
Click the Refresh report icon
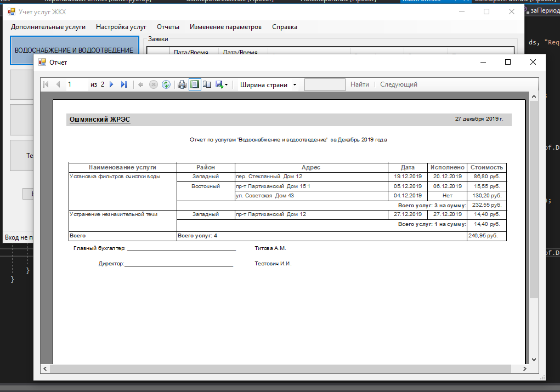tap(166, 84)
